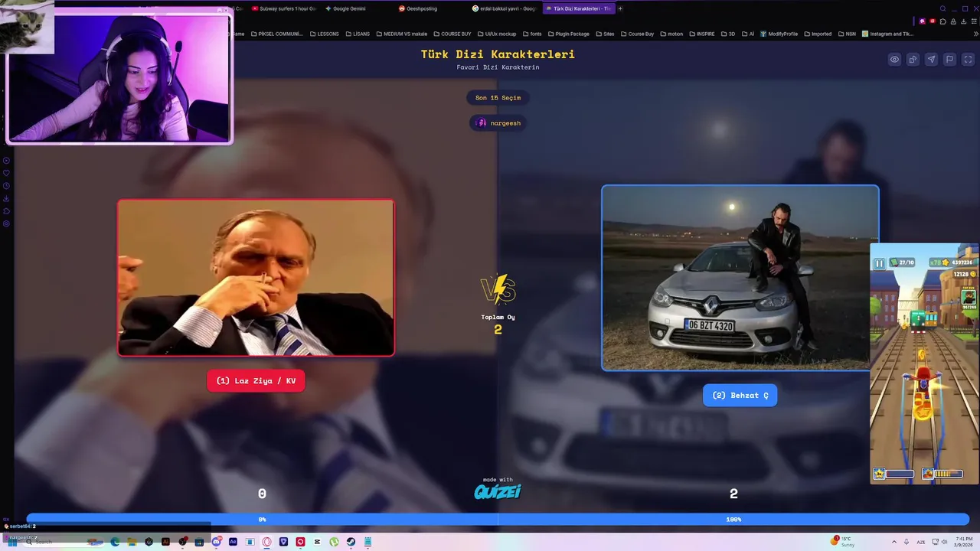Open 3D bookmark folder

click(x=728, y=34)
